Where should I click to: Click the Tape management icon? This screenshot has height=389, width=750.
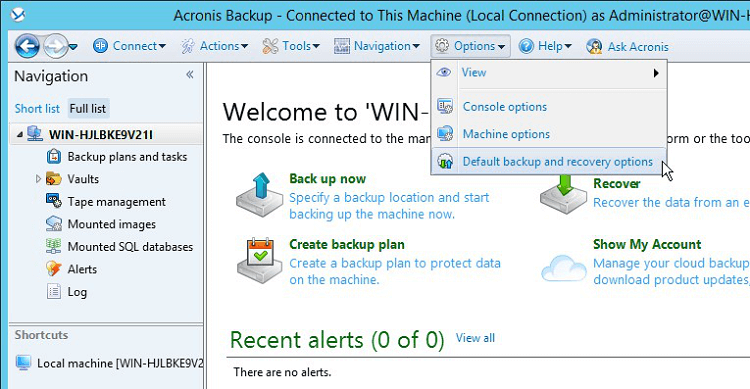coord(54,200)
